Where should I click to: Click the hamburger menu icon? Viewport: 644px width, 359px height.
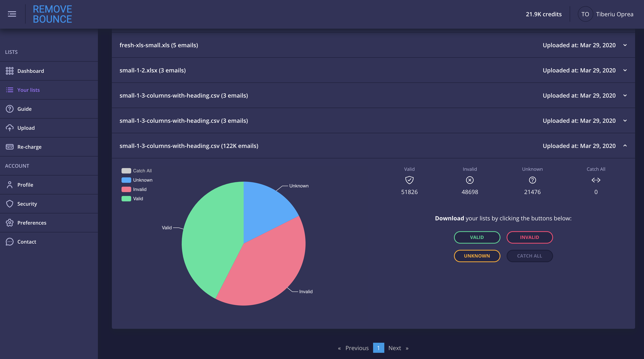[12, 14]
